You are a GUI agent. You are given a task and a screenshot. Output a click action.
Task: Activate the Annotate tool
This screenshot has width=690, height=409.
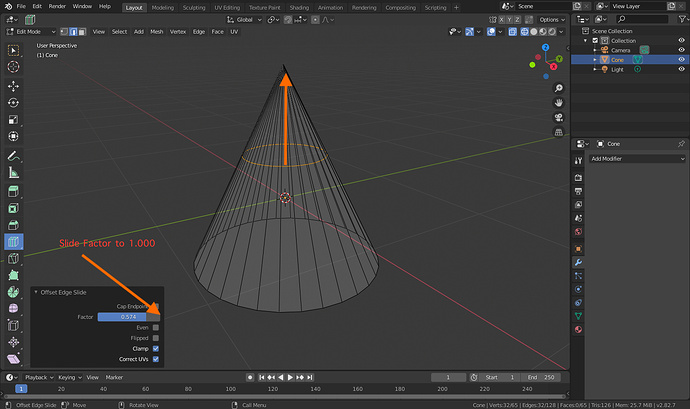[14, 155]
